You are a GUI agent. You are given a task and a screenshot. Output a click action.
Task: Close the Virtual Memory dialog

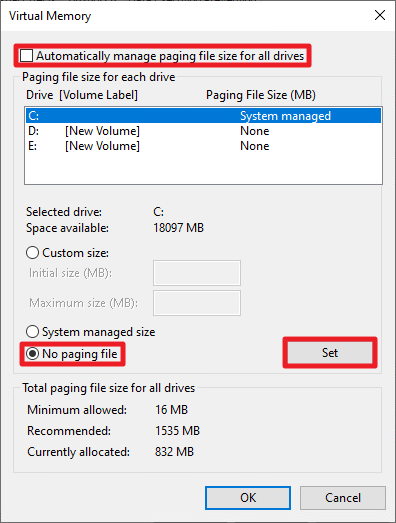[380, 15]
